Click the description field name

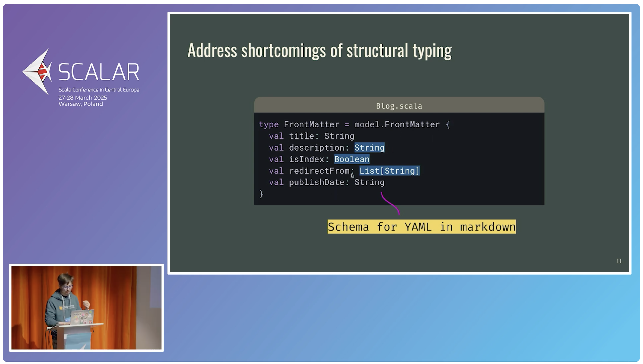point(316,148)
